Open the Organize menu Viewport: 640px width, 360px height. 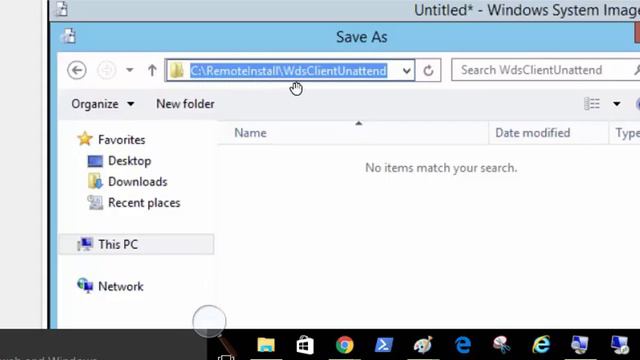[x=102, y=104]
